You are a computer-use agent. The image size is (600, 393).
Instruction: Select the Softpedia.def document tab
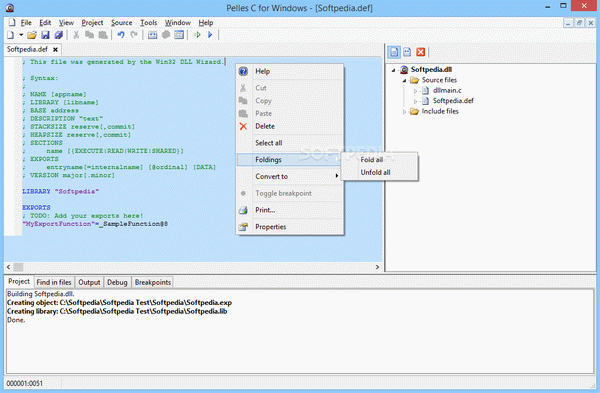27,49
